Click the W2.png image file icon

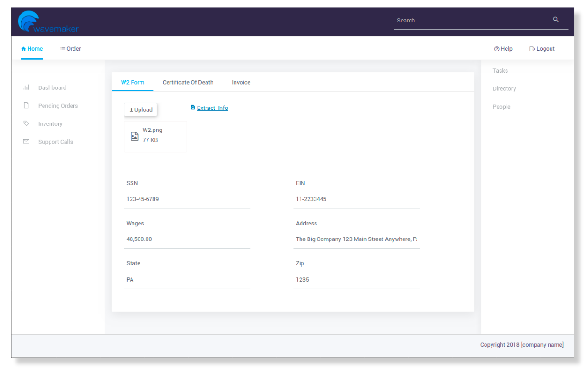(134, 136)
